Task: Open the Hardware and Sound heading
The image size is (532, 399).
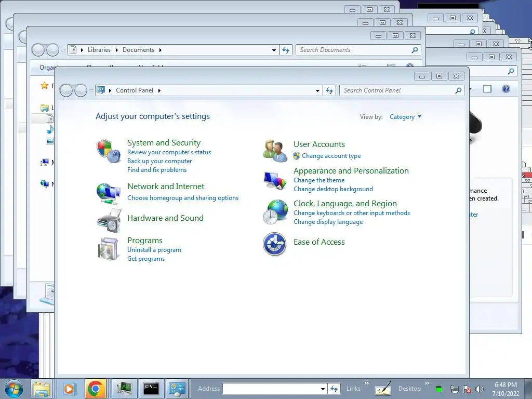Action: coord(165,218)
